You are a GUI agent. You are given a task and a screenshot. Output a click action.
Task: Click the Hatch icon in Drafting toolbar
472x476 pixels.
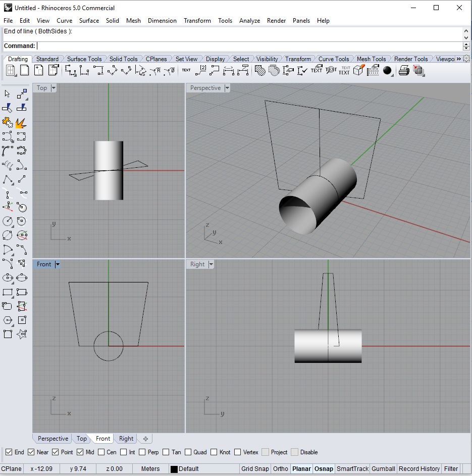click(260, 71)
